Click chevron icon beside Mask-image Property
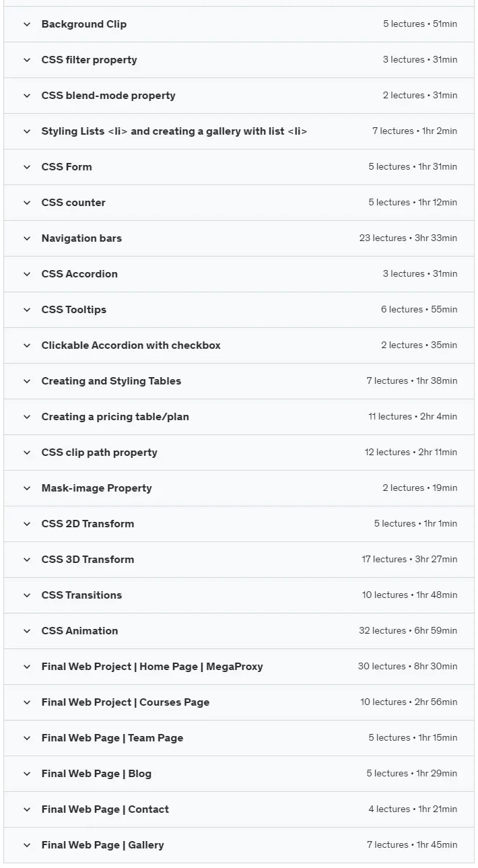Screen dimensions: 478x868 pos(27,488)
